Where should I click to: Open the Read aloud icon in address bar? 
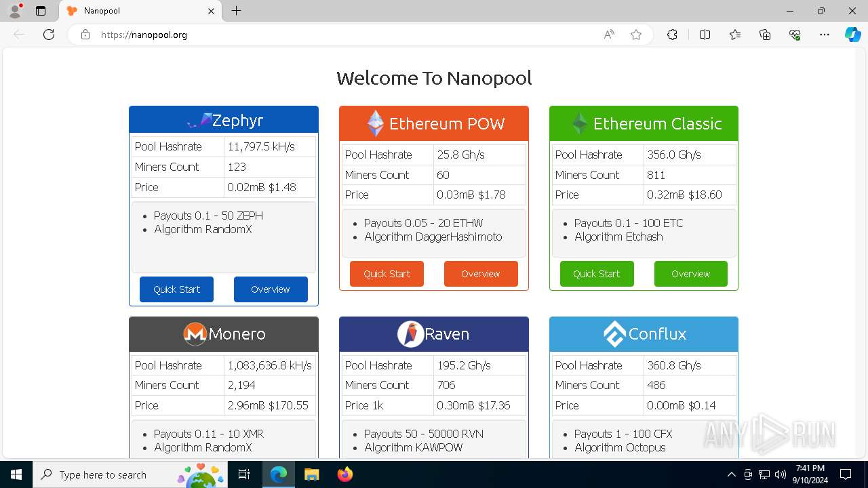click(x=609, y=35)
